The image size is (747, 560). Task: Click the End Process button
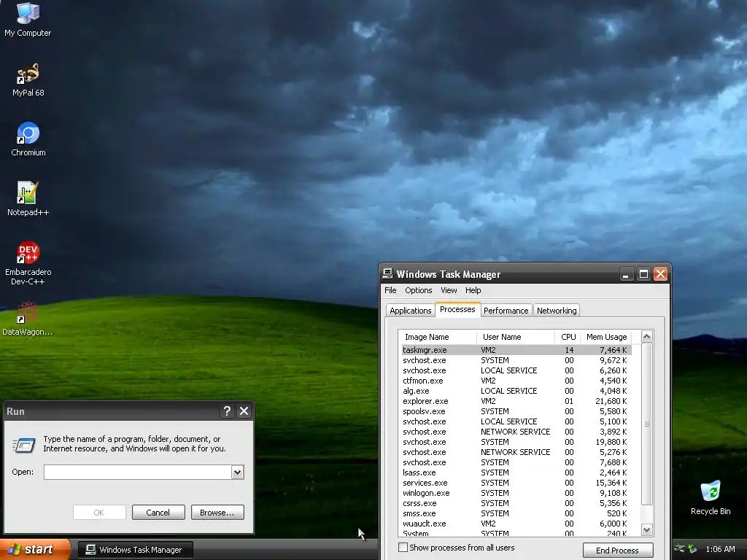pos(617,550)
